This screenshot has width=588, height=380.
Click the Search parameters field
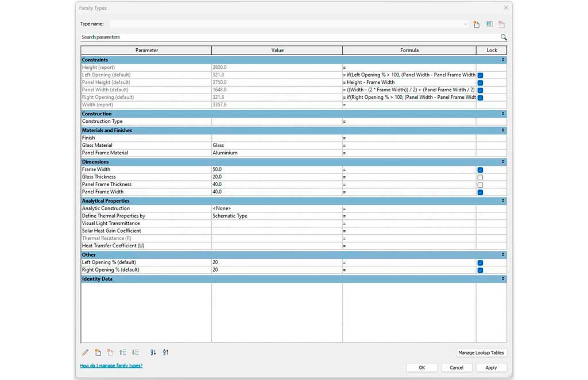tap(287, 37)
